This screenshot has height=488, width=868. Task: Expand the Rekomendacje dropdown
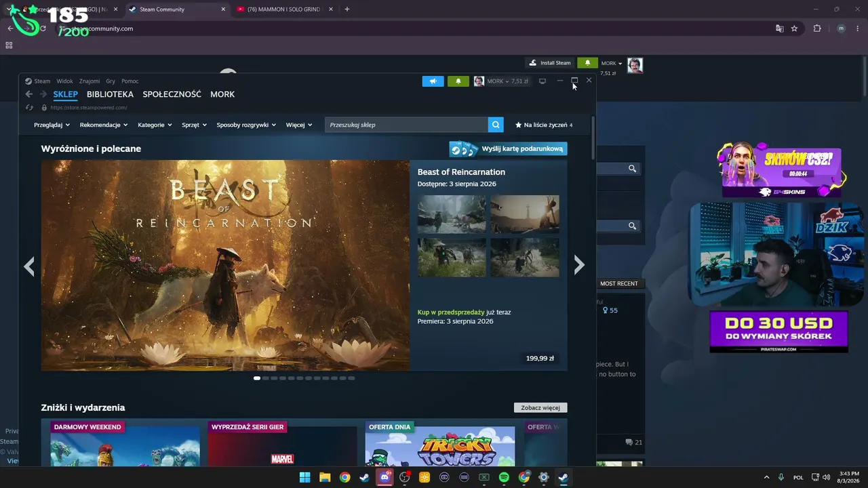click(x=104, y=125)
